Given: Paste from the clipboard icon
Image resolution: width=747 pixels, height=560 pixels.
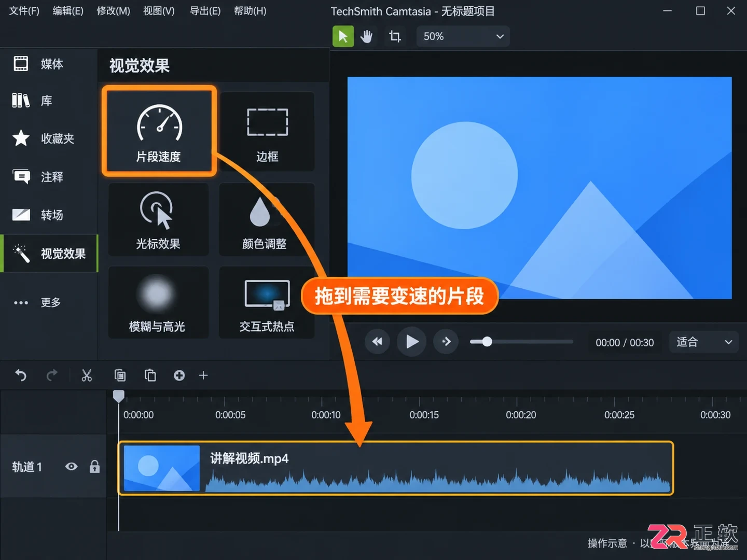Looking at the screenshot, I should coord(150,375).
